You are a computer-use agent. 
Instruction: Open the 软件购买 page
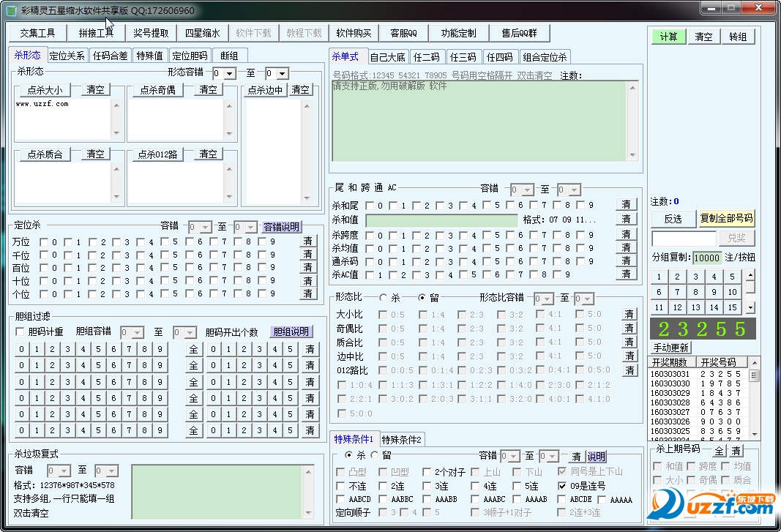[x=354, y=34]
